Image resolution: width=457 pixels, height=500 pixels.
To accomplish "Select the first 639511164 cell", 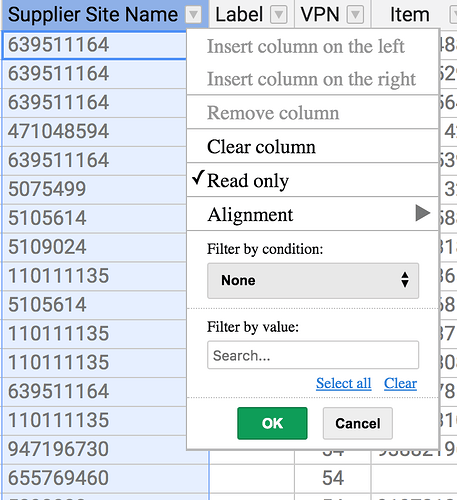I will [x=94, y=45].
